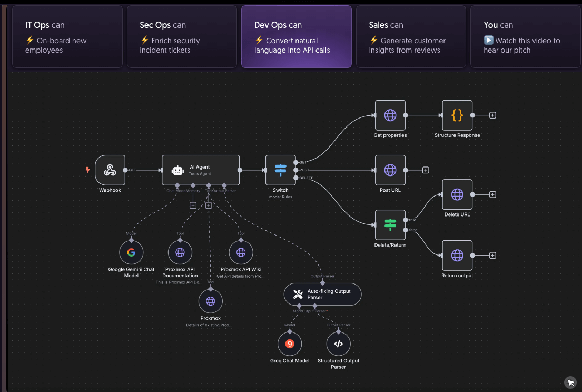Select the Auto-fixing Output Parser node
Screen dimensions: 582x392
[322, 294]
